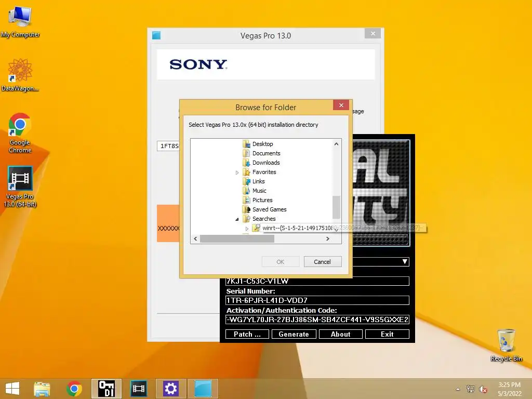
Task: Open the DataWagon desktop shortcut
Action: (20, 75)
